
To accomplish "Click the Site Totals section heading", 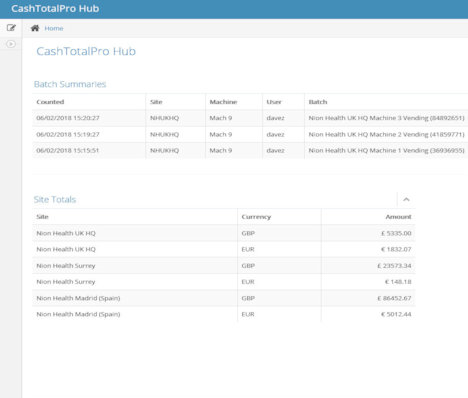I will (x=55, y=199).
